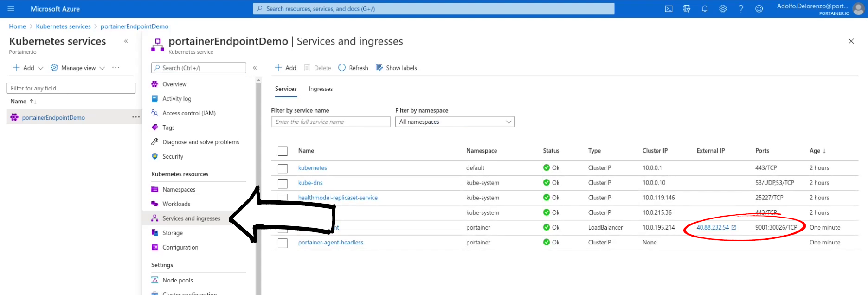Screen dimensions: 868x295
Task: Open the kubernetes service link
Action: point(312,168)
